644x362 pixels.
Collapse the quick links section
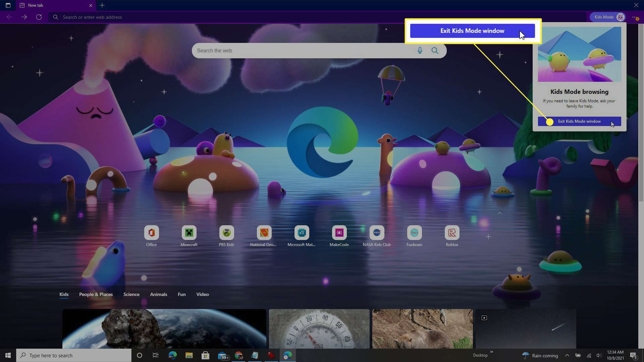point(500,213)
